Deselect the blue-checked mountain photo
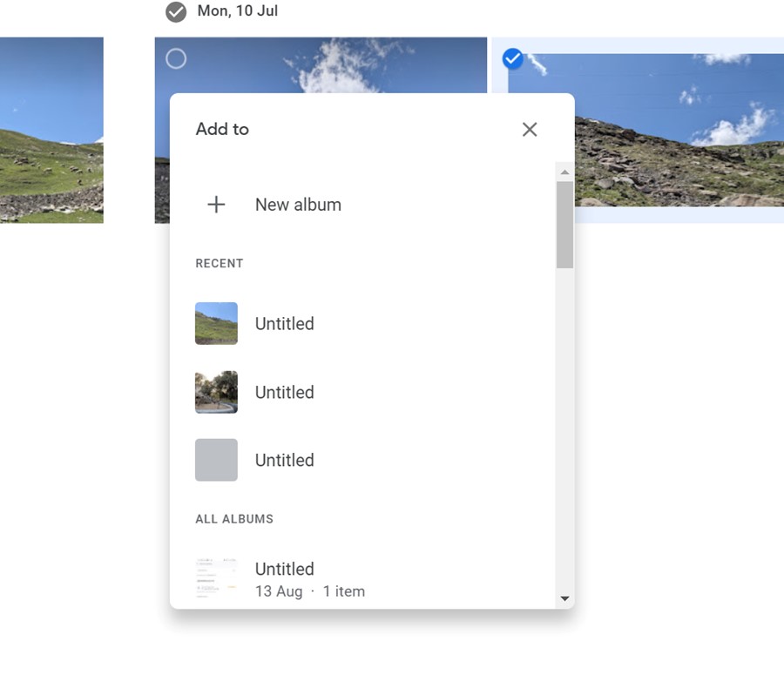Image resolution: width=784 pixels, height=695 pixels. click(512, 58)
